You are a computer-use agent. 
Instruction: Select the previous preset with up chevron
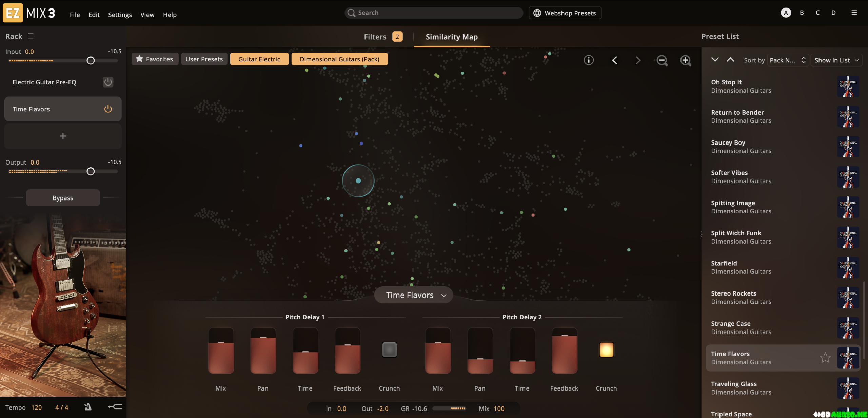pos(730,60)
